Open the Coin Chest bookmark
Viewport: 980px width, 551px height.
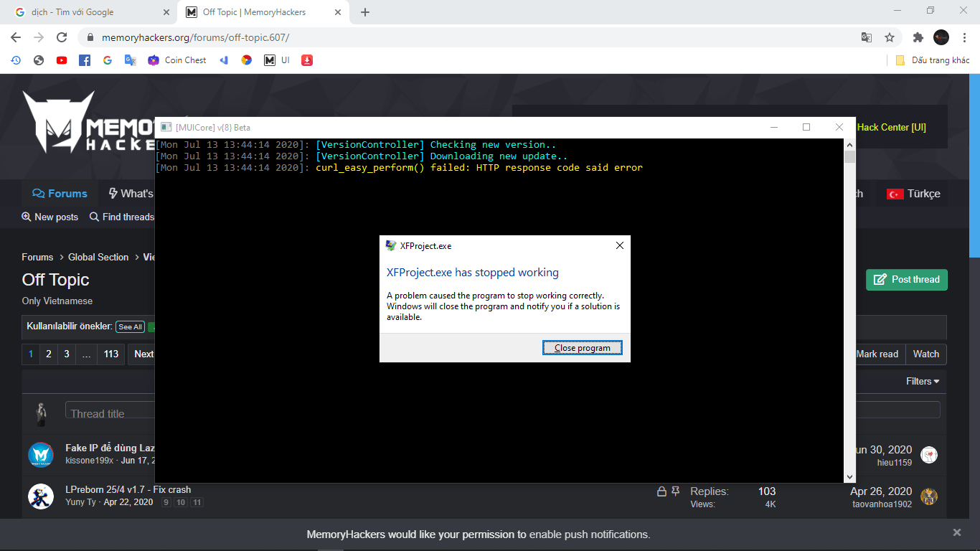[x=177, y=60]
